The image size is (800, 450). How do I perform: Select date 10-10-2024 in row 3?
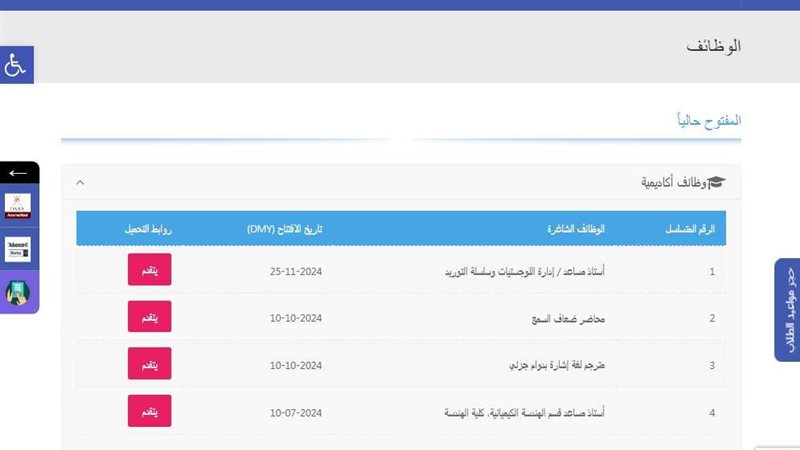tap(296, 365)
